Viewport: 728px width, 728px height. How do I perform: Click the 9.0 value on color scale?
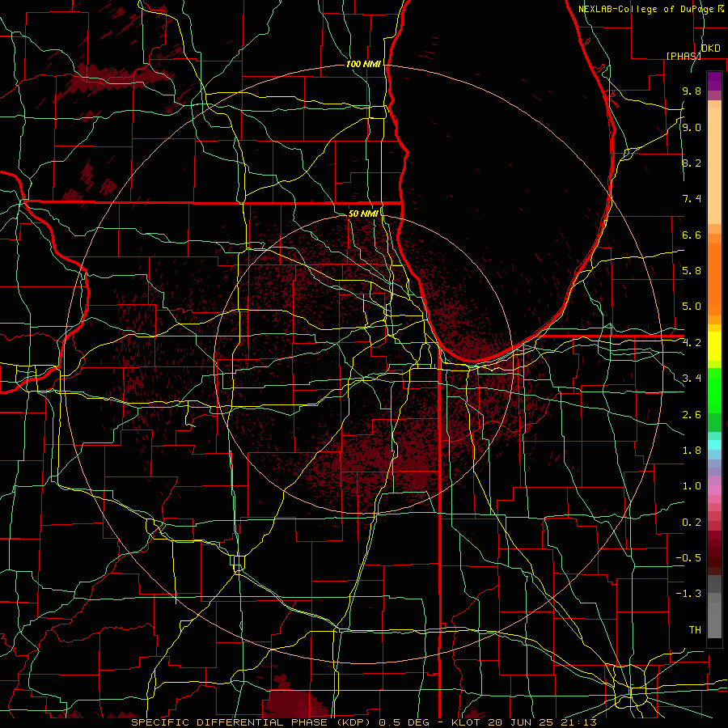tap(692, 127)
